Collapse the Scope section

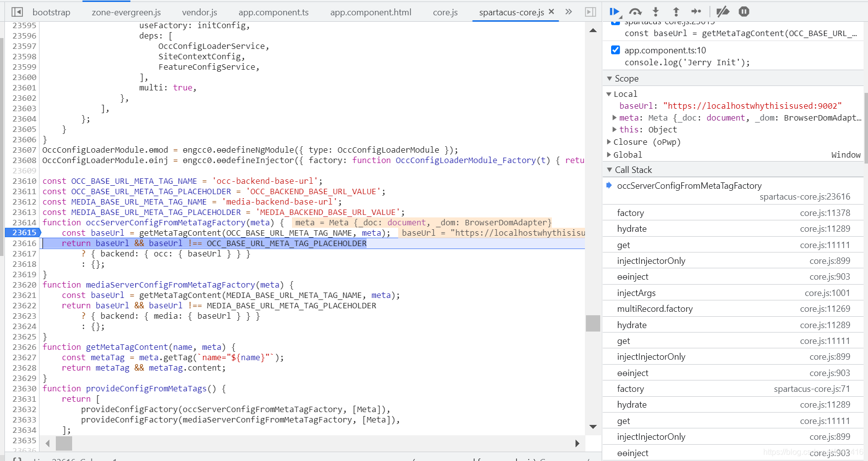coord(610,79)
